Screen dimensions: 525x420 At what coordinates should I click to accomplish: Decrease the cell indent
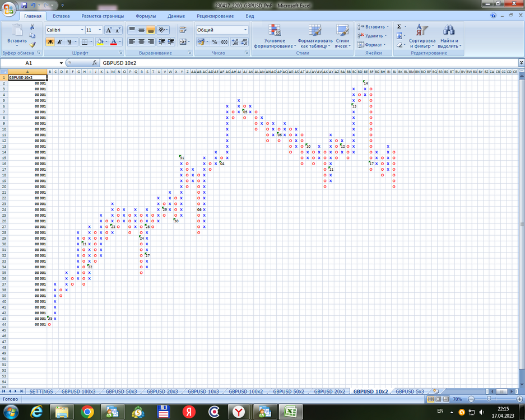(162, 41)
